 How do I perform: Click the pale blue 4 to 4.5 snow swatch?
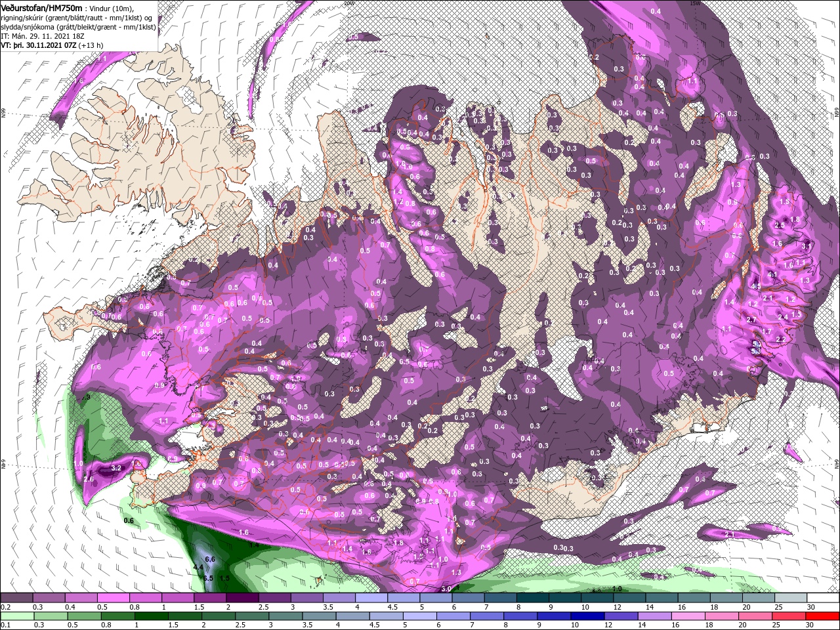[371, 598]
